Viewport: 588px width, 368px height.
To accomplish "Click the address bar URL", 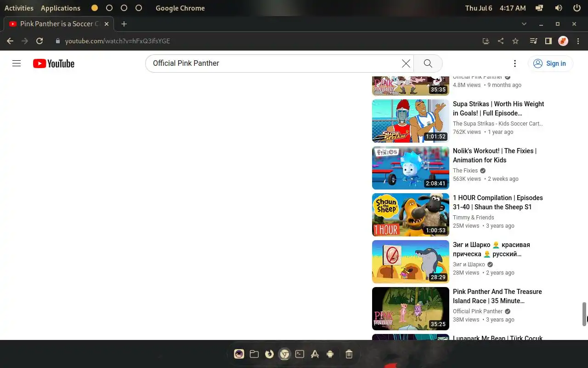I will coord(118,41).
